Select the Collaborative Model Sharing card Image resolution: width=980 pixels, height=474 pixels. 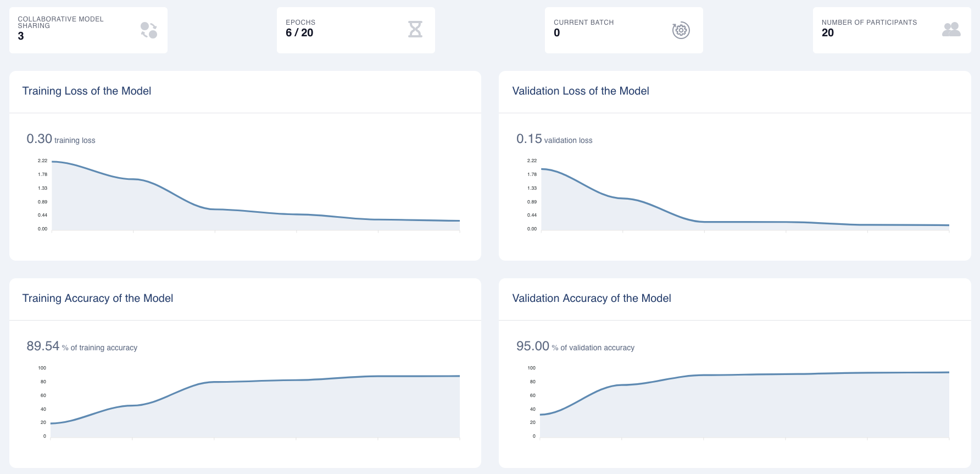coord(88,30)
